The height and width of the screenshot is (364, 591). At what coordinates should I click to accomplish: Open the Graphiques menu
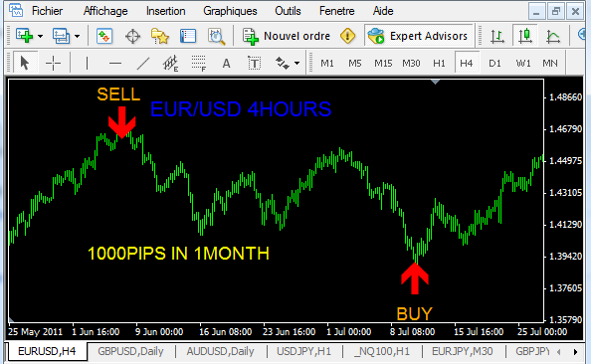[230, 11]
